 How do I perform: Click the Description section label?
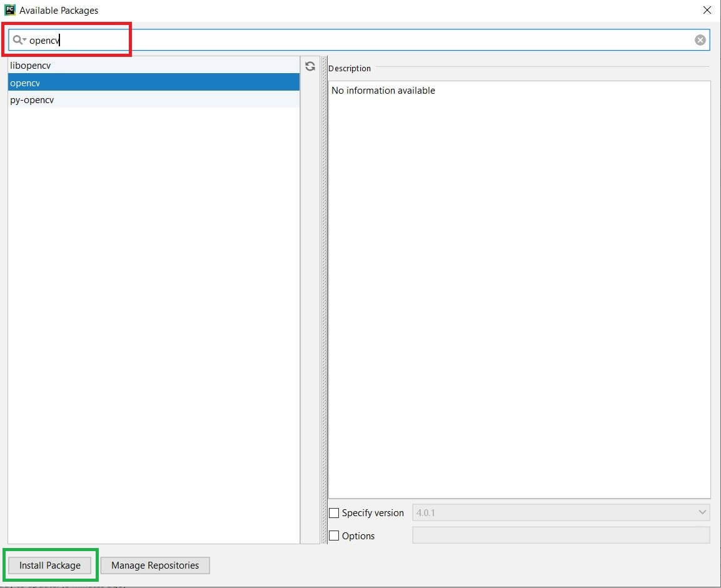[350, 69]
